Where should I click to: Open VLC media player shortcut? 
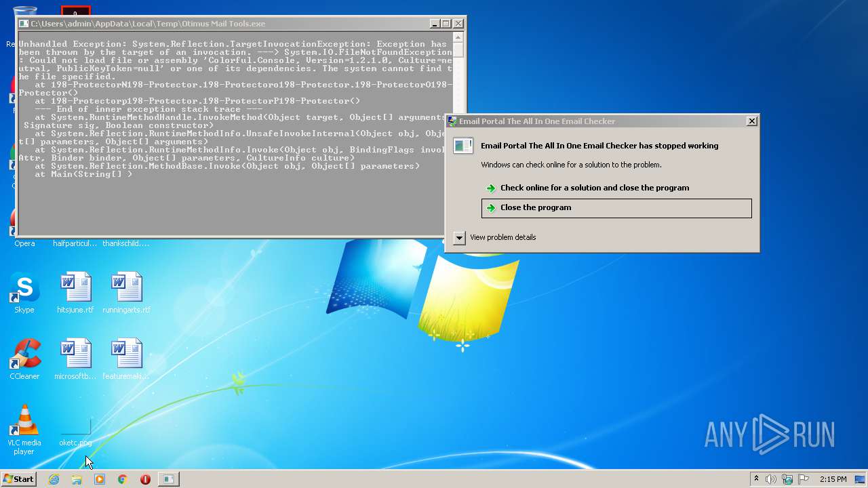[24, 430]
